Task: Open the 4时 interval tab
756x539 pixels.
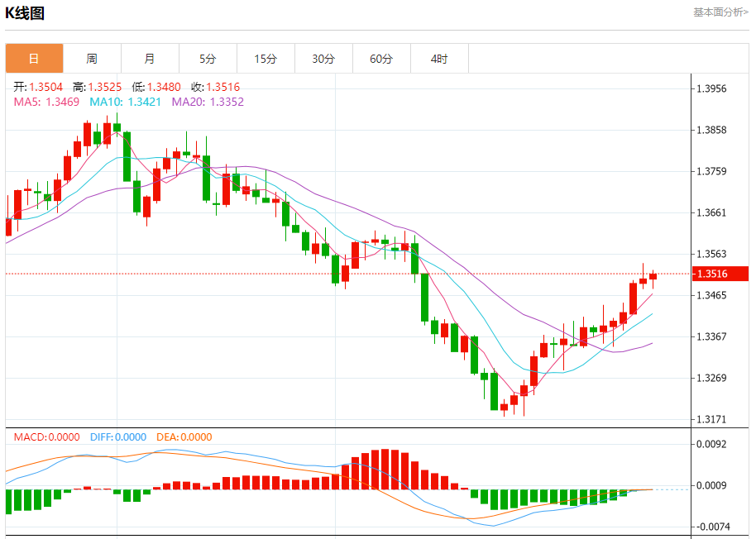Action: [x=439, y=59]
